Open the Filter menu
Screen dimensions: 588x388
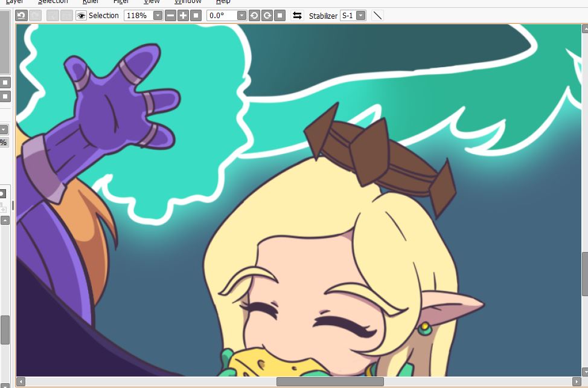coord(121,2)
